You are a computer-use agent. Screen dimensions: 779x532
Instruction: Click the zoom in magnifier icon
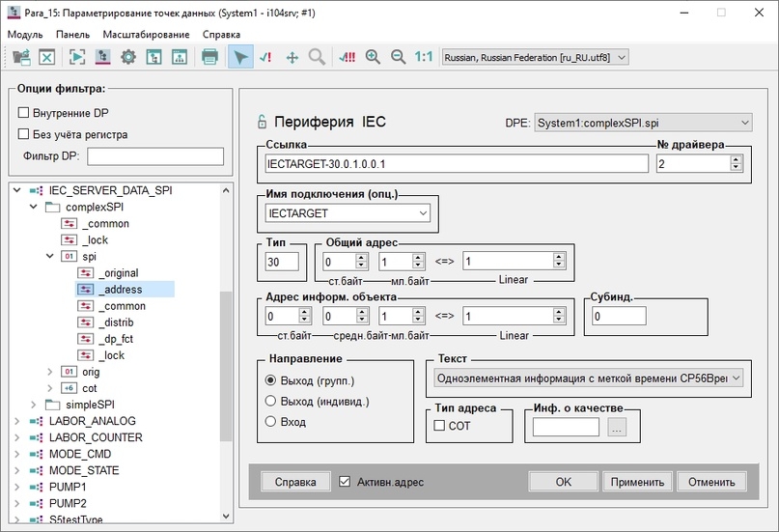point(373,57)
